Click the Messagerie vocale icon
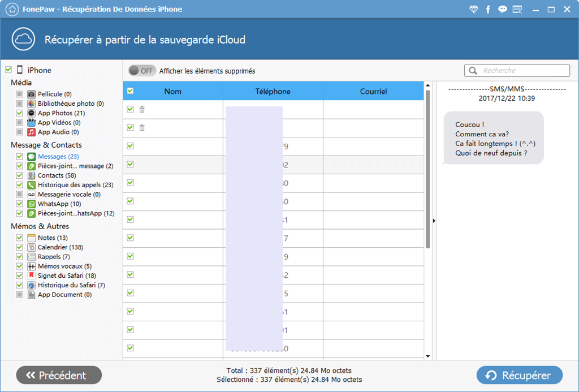This screenshot has width=579, height=392. [32, 195]
